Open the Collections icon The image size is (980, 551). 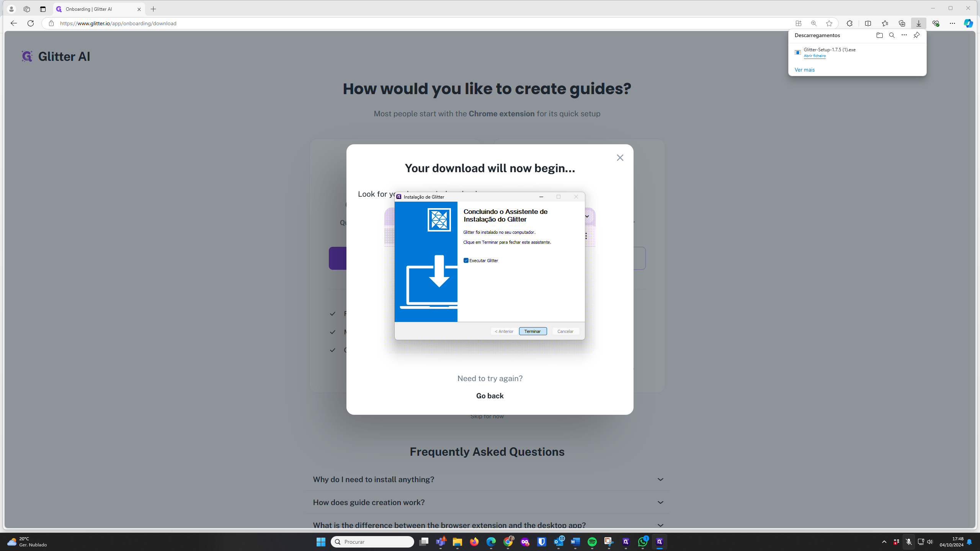(x=902, y=23)
